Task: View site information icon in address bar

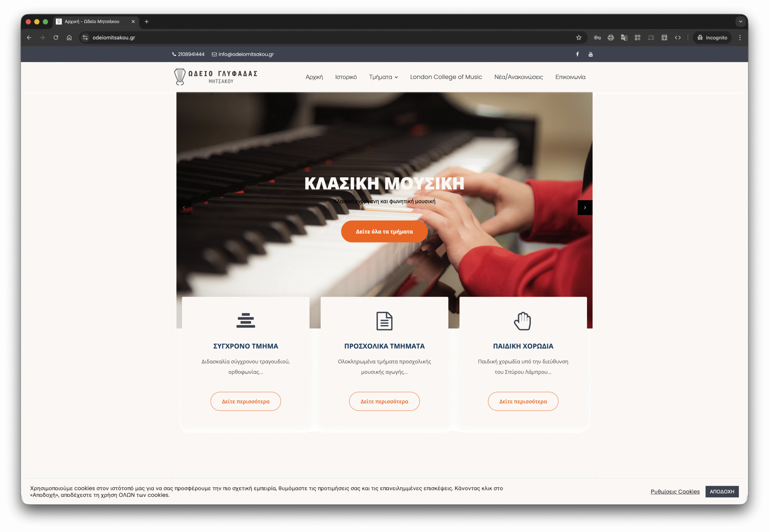Action: 85,37
